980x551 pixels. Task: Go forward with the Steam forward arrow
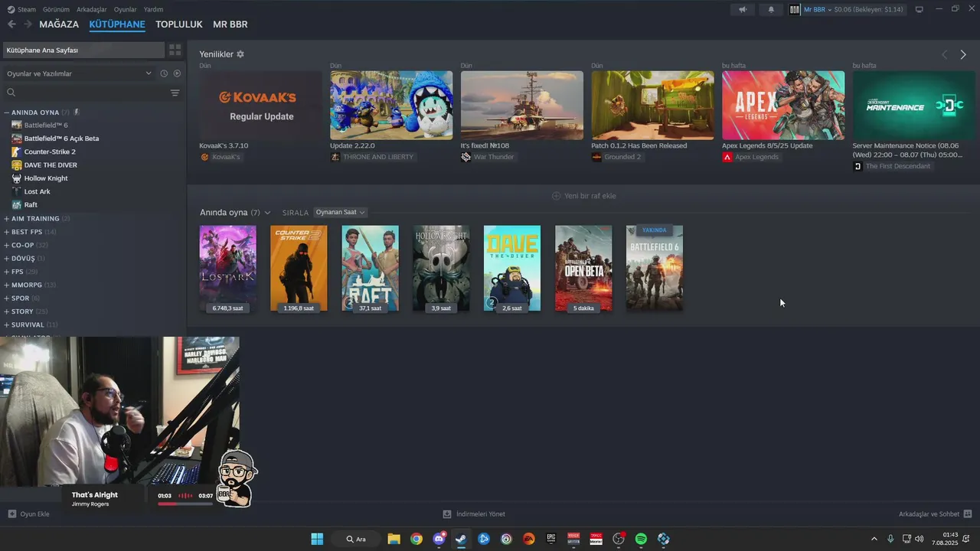click(x=28, y=24)
